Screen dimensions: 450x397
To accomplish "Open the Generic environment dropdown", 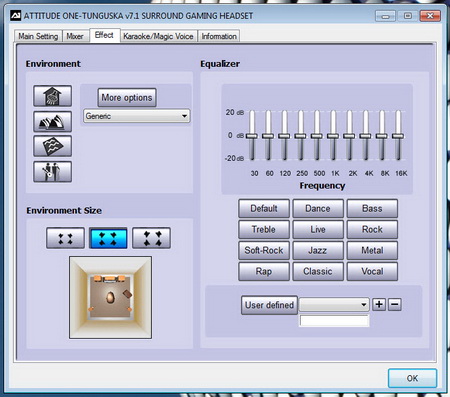I will [x=137, y=116].
